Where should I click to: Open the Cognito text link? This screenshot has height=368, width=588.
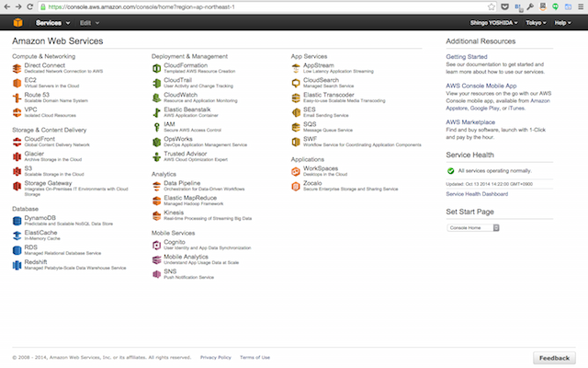pyautogui.click(x=175, y=242)
